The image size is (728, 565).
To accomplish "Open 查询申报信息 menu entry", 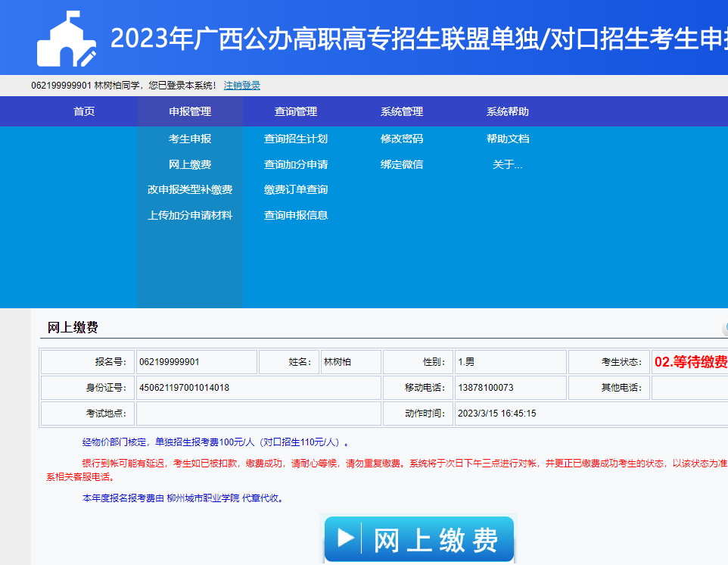I will tap(296, 215).
